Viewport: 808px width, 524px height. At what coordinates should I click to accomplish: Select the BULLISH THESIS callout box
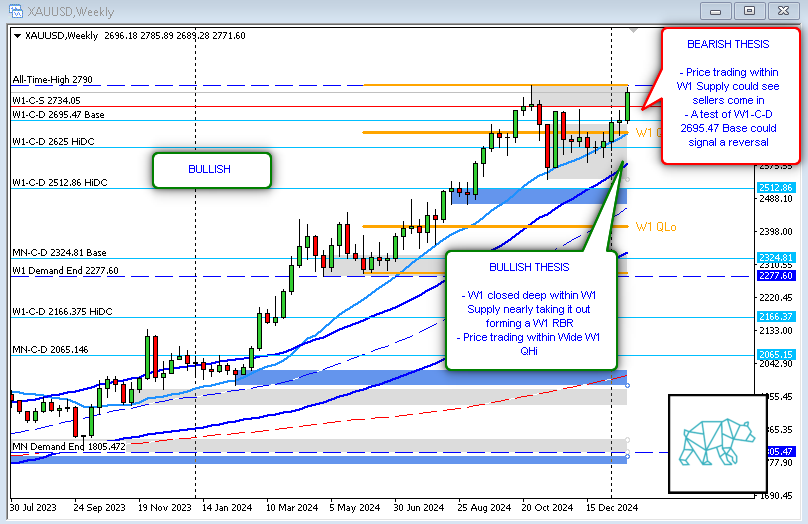coord(530,310)
